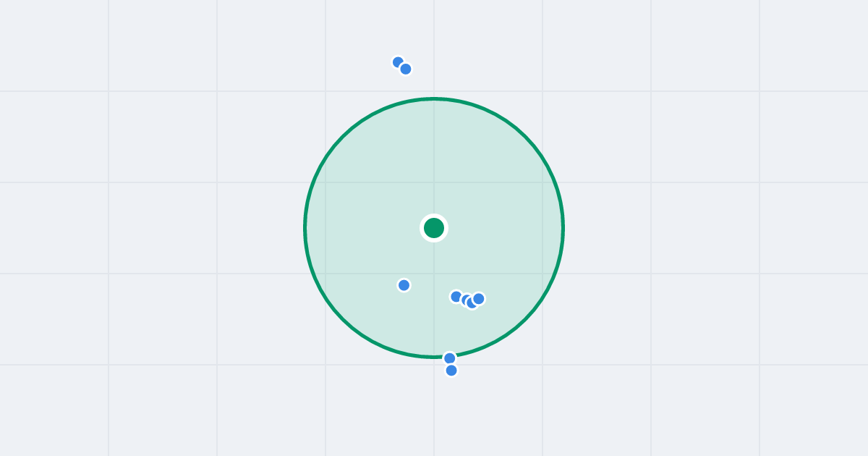Click the grid background above the top two points
The height and width of the screenshot is (456, 868).
[401, 25]
